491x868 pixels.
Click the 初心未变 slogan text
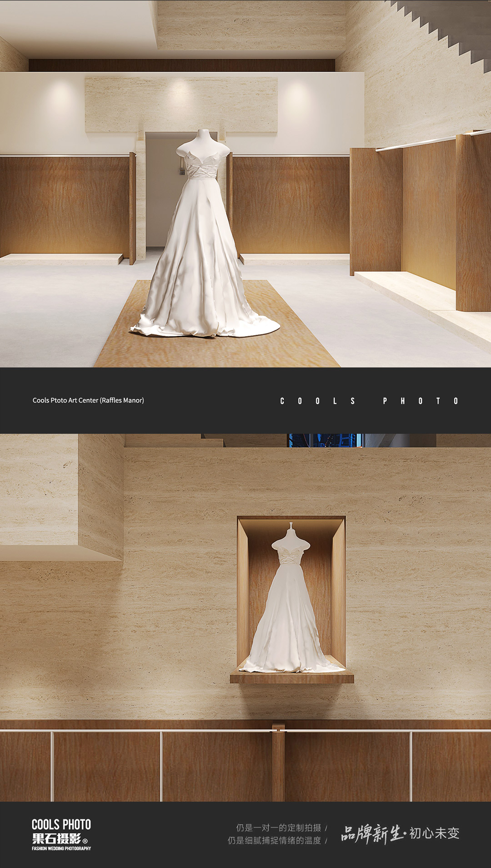pos(434,833)
